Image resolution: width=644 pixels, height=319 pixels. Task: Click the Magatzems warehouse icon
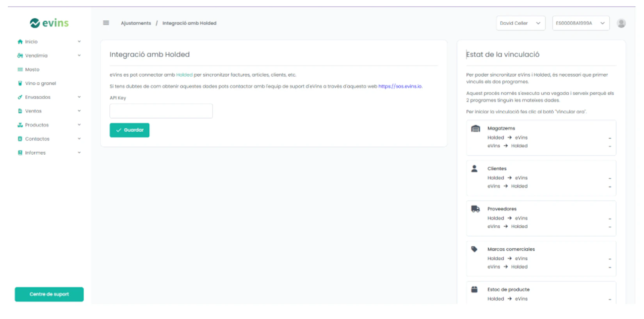(475, 128)
